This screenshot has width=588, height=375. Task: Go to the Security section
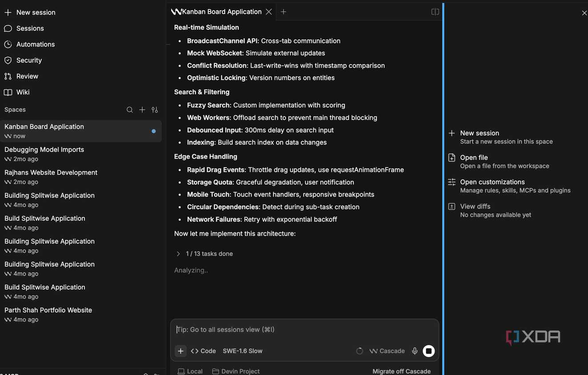pos(23,60)
